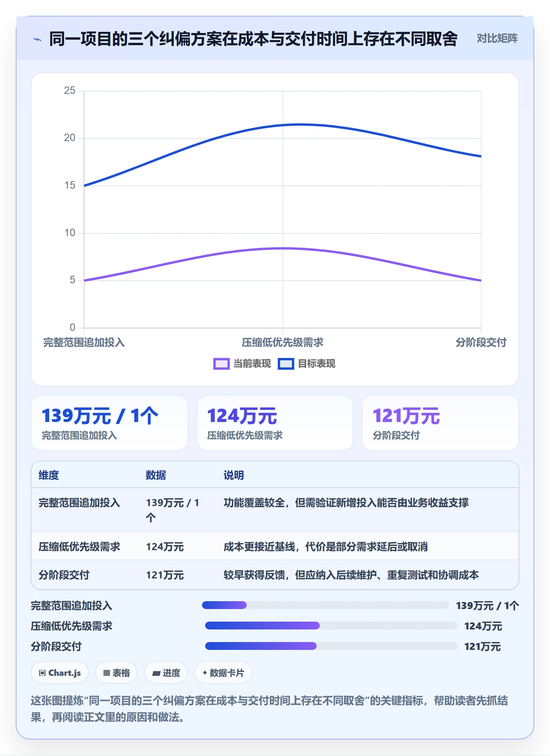Click the 数据 column header
The width and height of the screenshot is (550, 756).
[156, 475]
